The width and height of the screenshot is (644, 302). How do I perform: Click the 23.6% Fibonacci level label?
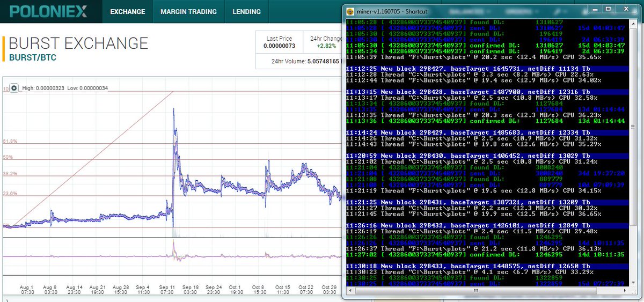coord(9,193)
